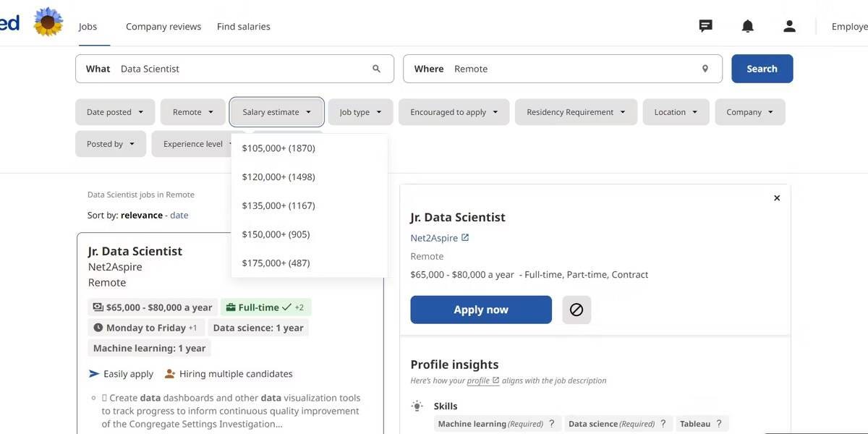Click the sunflower logo icon
The image size is (868, 434).
pos(48,22)
